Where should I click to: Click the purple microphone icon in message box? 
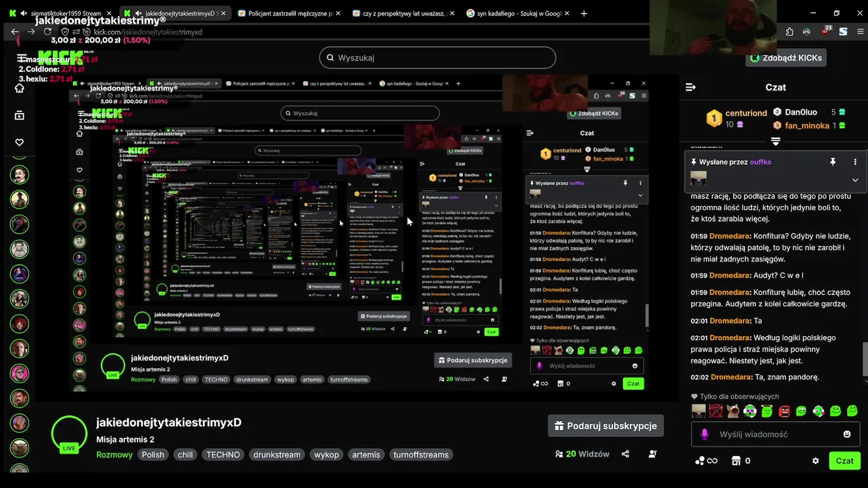[705, 434]
